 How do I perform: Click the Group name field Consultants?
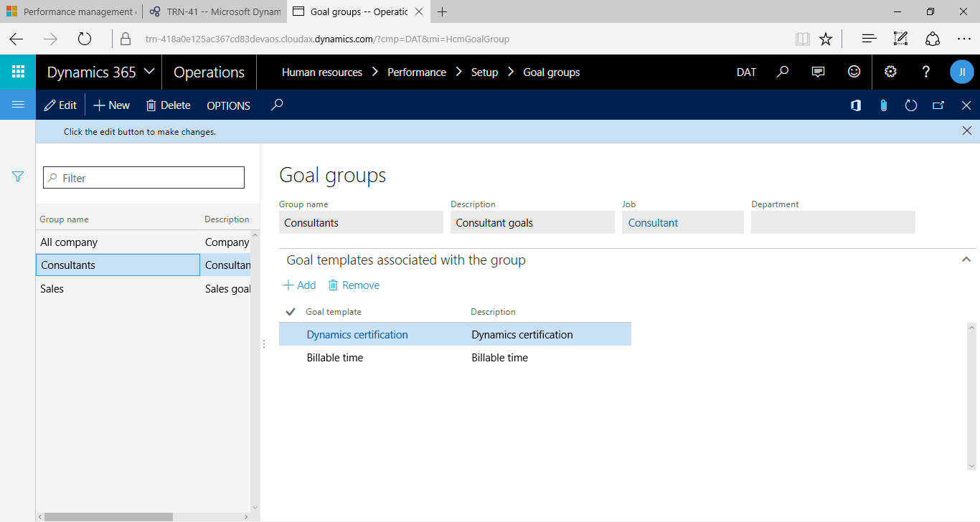click(361, 222)
